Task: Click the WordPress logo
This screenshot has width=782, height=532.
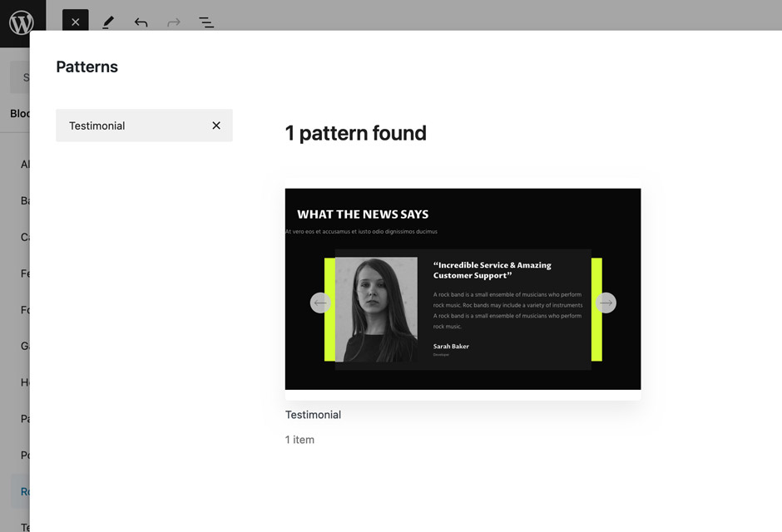Action: 22,22
